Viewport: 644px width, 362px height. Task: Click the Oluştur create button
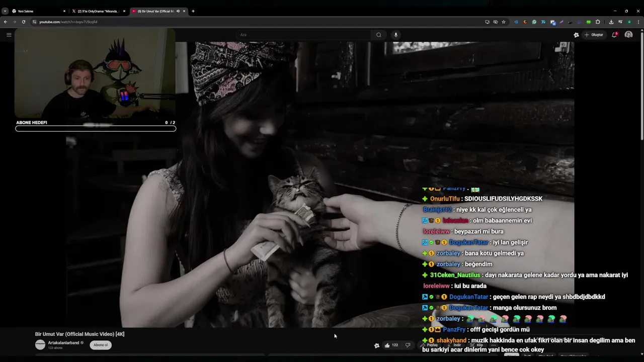(594, 35)
